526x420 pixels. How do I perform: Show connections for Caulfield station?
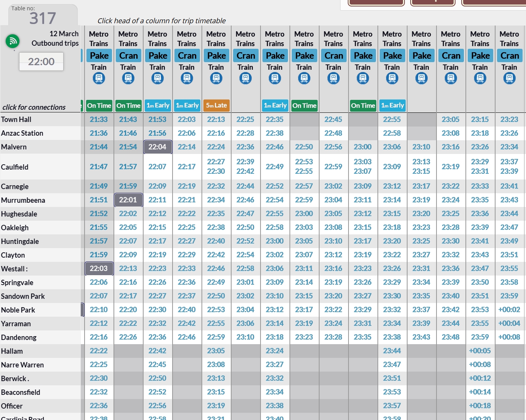click(15, 167)
